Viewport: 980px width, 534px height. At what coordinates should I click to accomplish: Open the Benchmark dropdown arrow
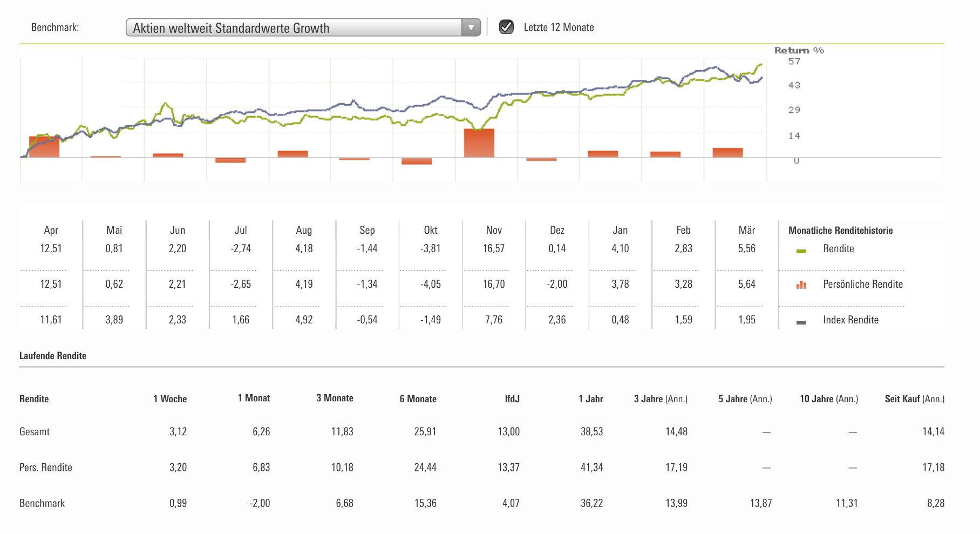point(471,28)
